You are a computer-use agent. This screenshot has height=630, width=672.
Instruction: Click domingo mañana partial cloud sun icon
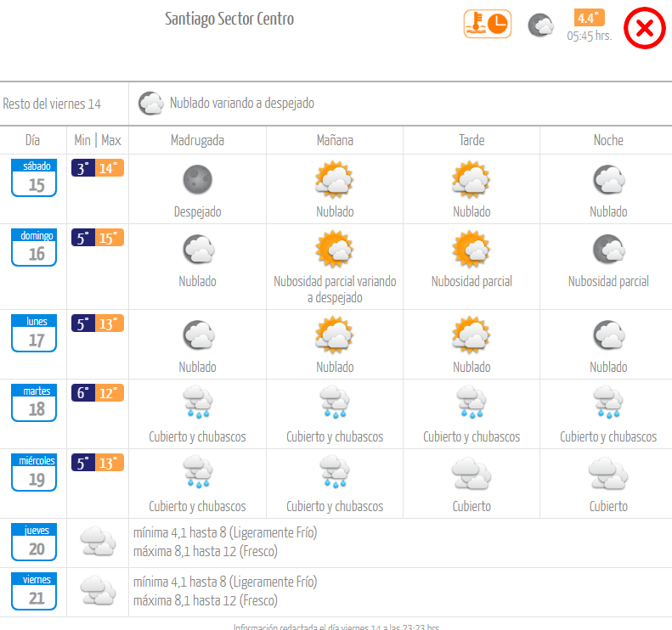(x=334, y=249)
